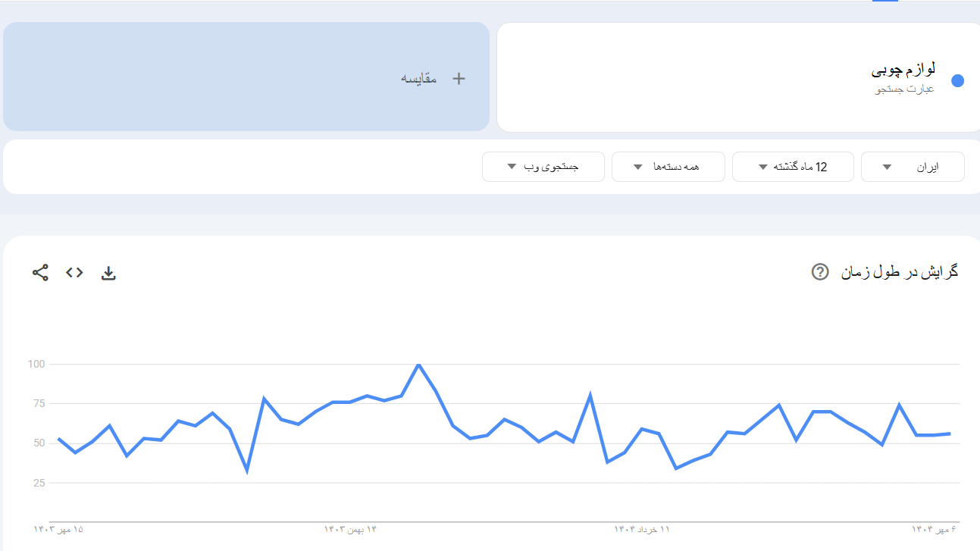Click the ۱۵ مهر ۱۴۰۳ axis date
Viewport: 980px width, 551px height.
pyautogui.click(x=58, y=529)
